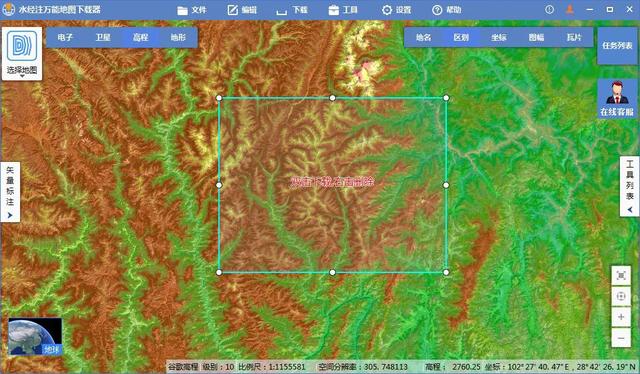Open the 编辑 (Edit) menu

click(x=242, y=10)
